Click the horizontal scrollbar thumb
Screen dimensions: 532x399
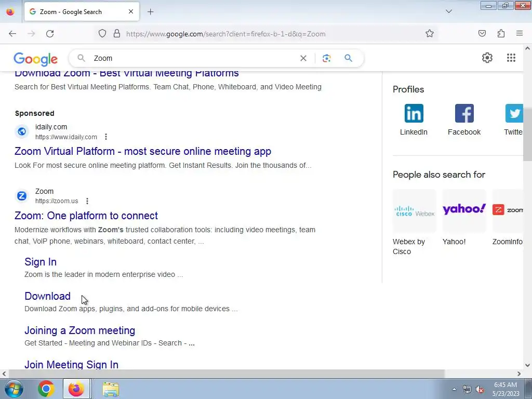tap(225, 374)
